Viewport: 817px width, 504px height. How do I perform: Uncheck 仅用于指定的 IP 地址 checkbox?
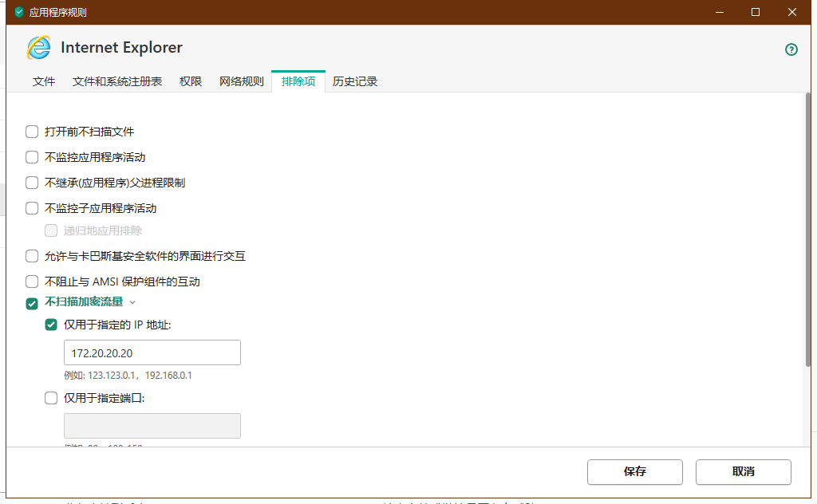click(x=51, y=325)
